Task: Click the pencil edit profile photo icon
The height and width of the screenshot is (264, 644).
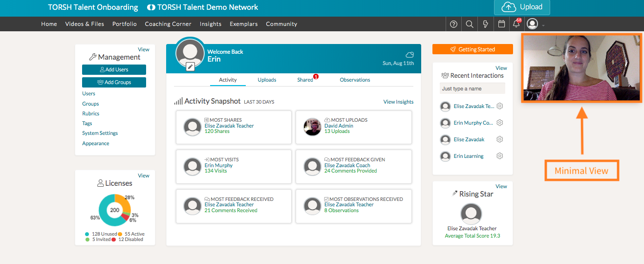Action: click(191, 66)
